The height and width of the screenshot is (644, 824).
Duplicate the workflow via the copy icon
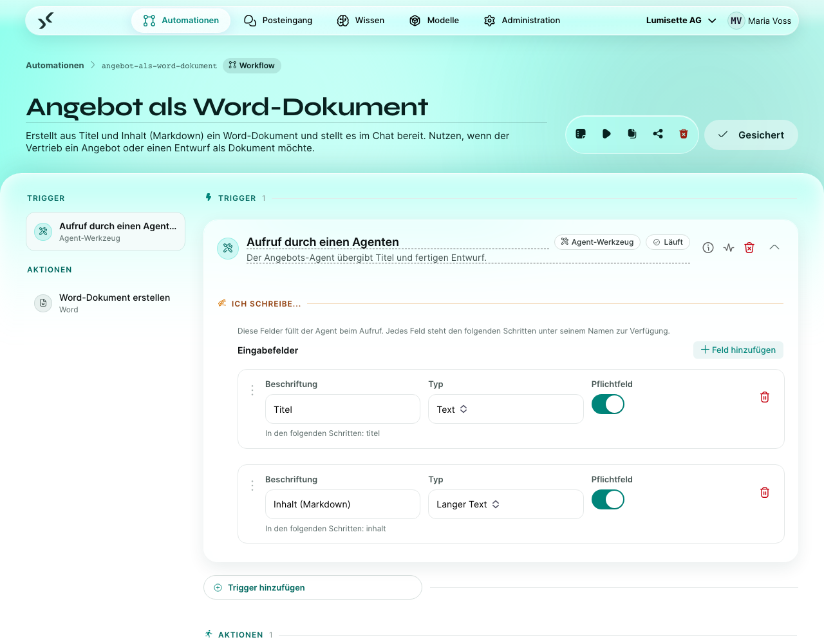point(632,134)
